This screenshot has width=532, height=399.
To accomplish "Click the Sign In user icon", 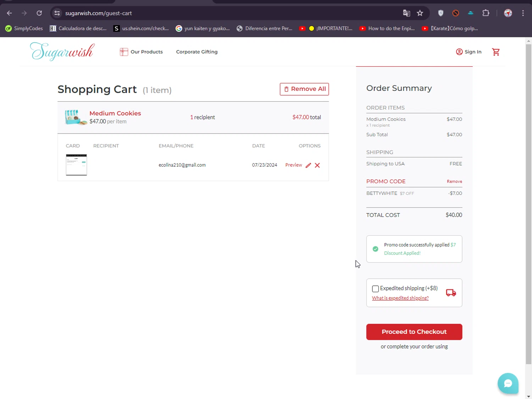I will (x=459, y=52).
